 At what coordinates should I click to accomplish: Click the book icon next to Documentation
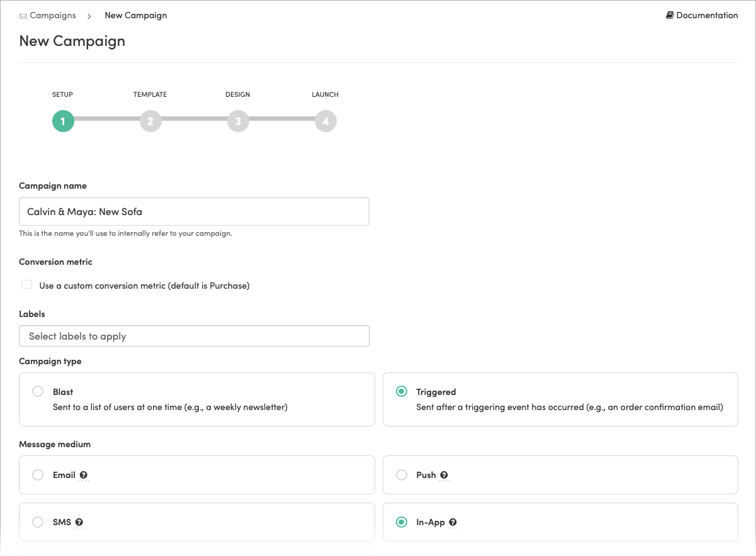(670, 15)
